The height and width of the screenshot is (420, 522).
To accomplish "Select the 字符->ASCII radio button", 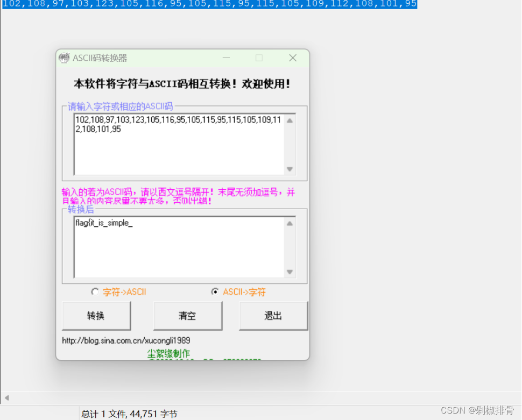I will point(95,291).
